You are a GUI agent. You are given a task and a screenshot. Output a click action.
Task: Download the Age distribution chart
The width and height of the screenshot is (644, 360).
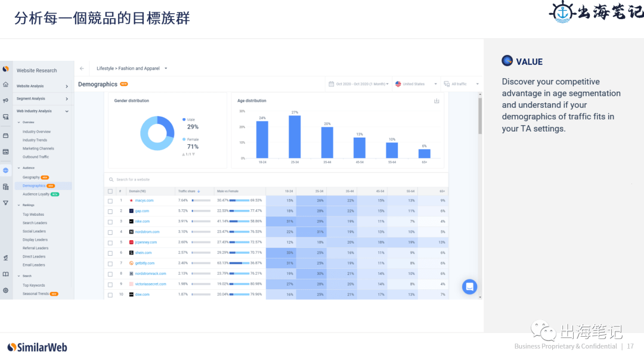tap(436, 101)
